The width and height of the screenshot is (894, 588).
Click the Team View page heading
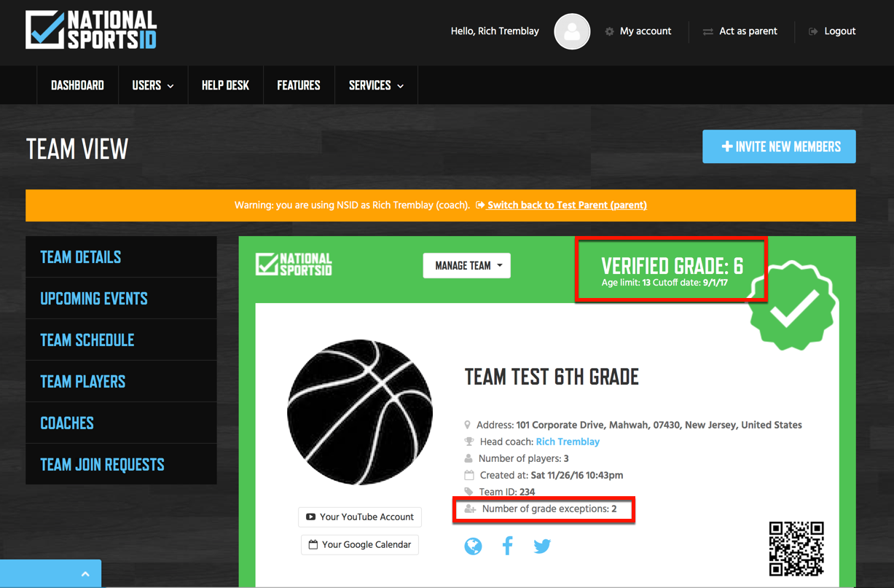[77, 149]
